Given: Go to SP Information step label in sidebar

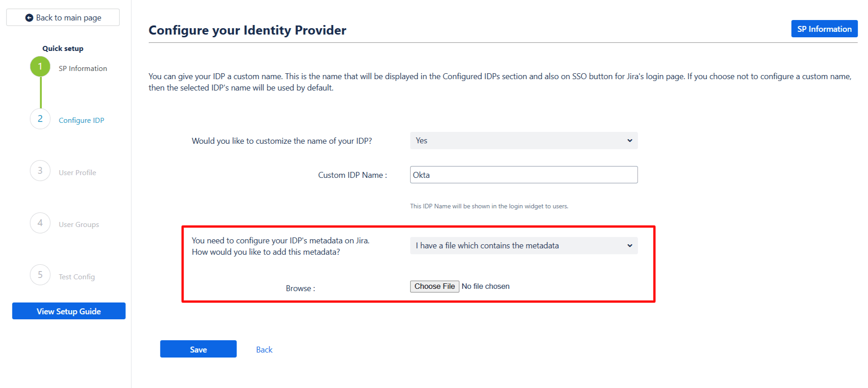Looking at the screenshot, I should point(83,69).
